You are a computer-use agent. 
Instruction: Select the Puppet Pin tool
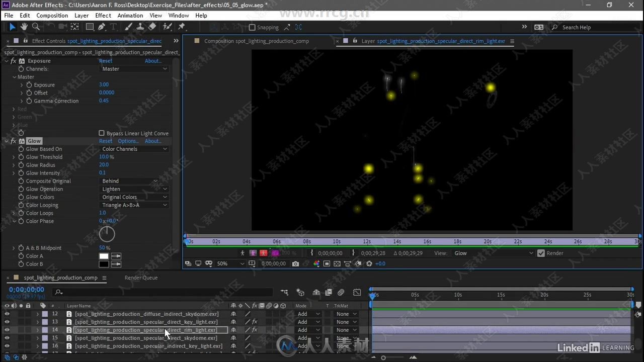tap(182, 27)
